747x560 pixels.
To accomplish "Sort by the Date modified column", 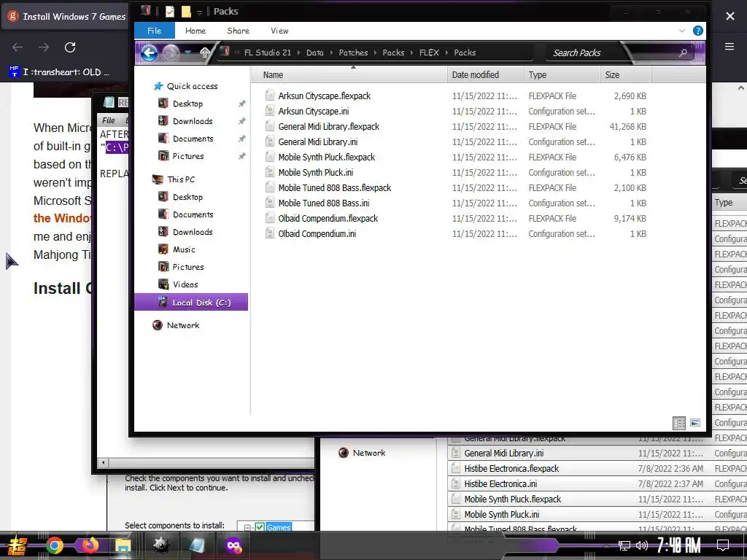I will (x=485, y=75).
